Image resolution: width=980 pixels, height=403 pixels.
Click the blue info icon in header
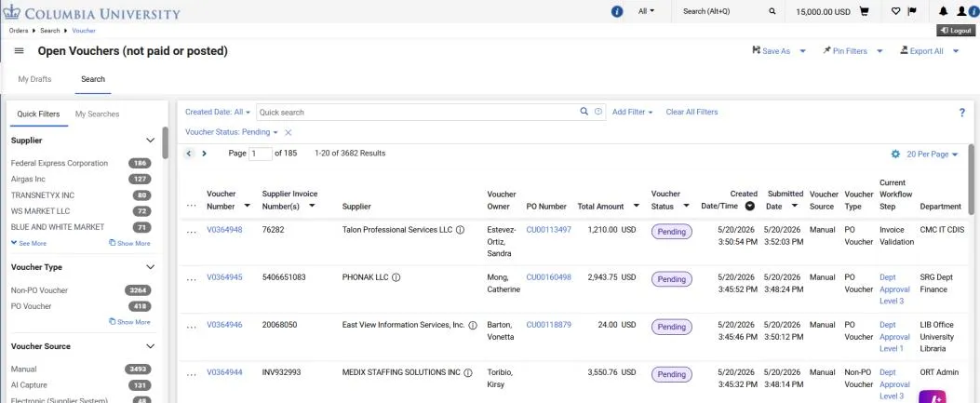click(617, 11)
